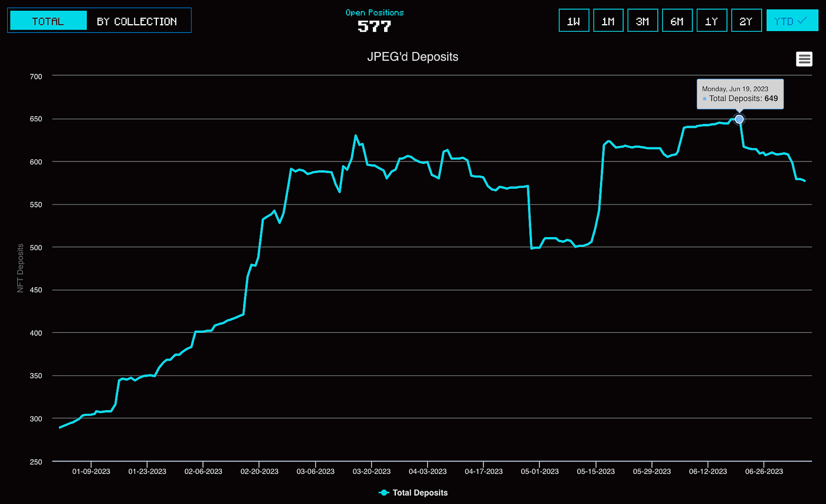Image resolution: width=826 pixels, height=504 pixels.
Task: Click the 01-09-2023 axis label
Action: [x=91, y=472]
